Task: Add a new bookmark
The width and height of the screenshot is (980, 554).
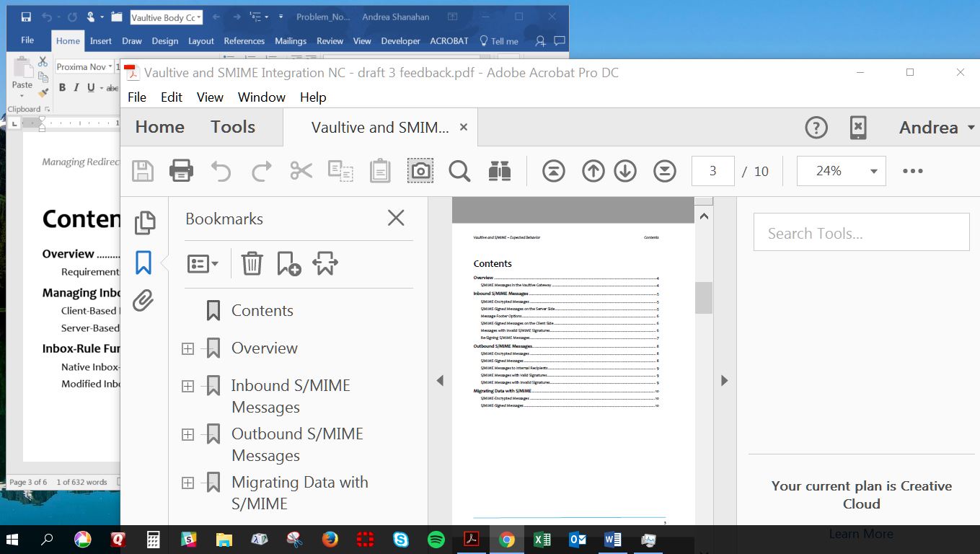Action: tap(288, 263)
